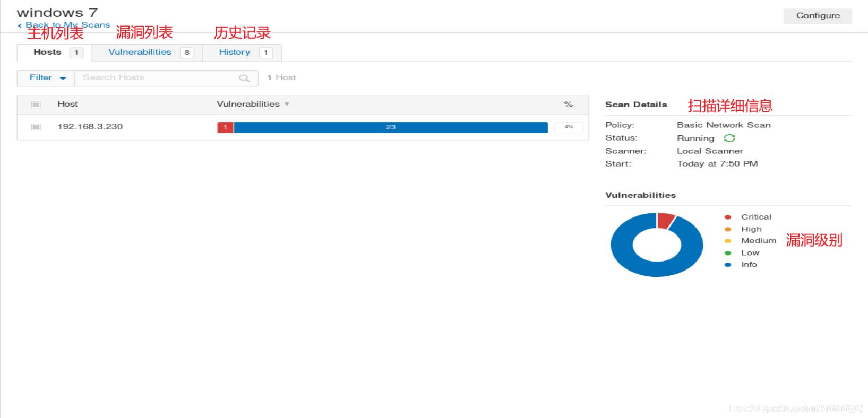Click the Critical red legend dot

click(x=728, y=217)
